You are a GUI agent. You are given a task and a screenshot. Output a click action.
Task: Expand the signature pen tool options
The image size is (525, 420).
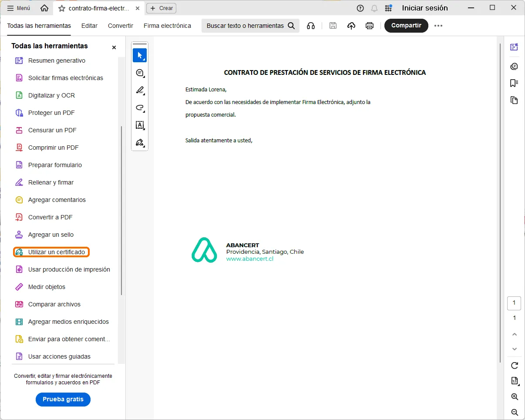(x=140, y=142)
